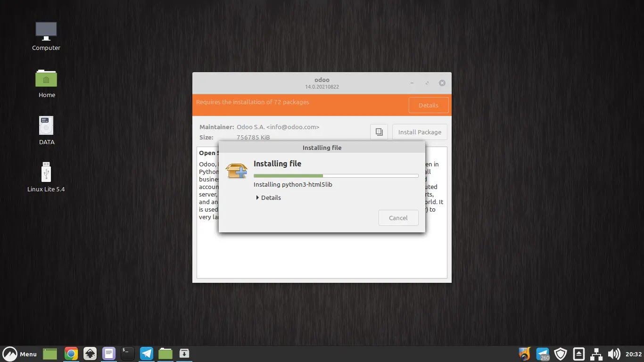The image size is (644, 362).
Task: Click the copy icon beside Install Package
Action: (379, 132)
